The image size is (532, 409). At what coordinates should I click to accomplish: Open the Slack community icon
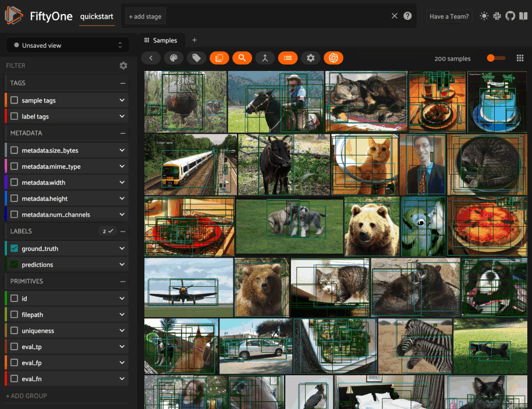(x=497, y=16)
